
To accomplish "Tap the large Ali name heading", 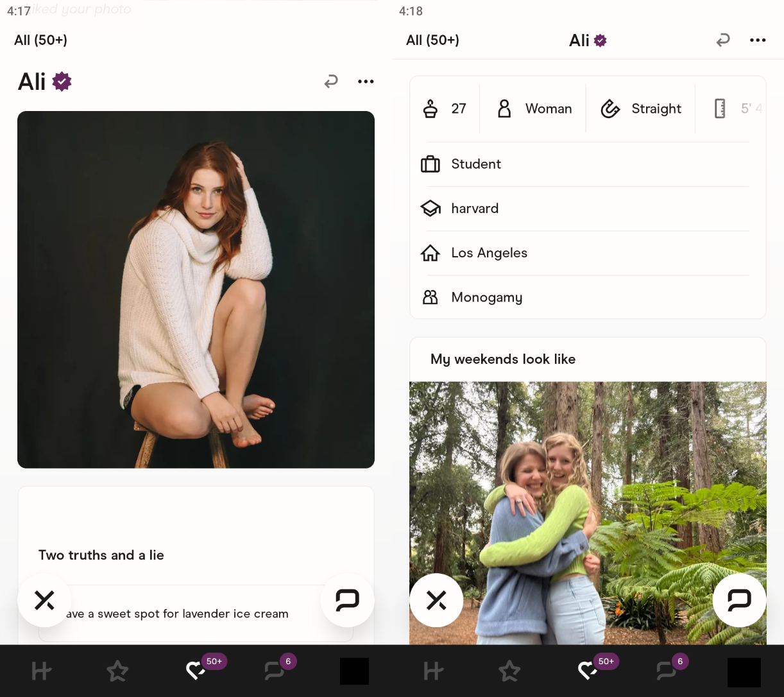I will pyautogui.click(x=31, y=82).
